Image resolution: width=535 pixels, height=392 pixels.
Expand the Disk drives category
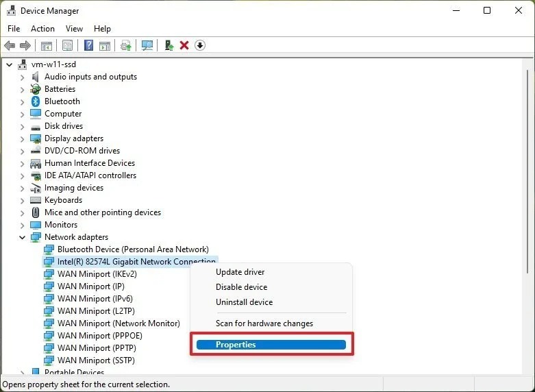pyautogui.click(x=22, y=126)
